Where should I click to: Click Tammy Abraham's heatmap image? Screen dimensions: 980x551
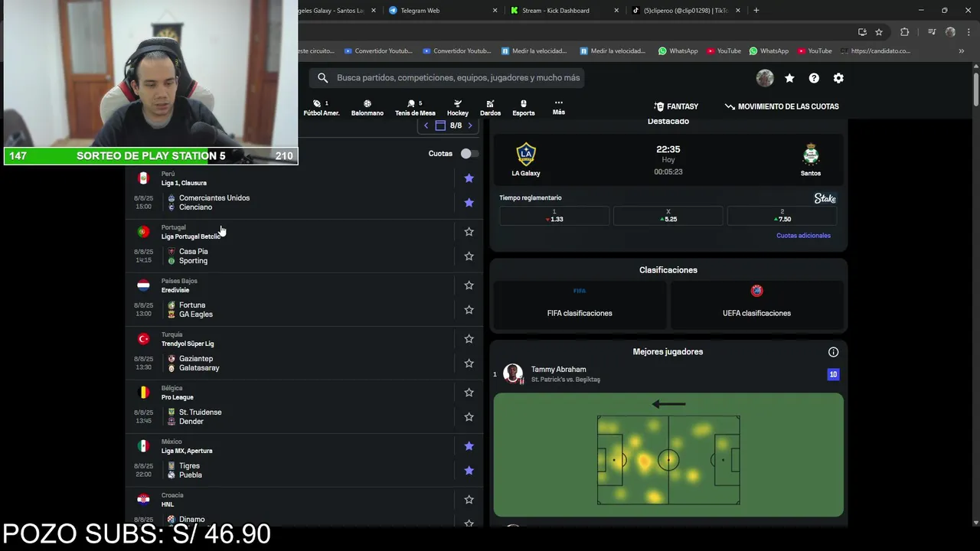pos(668,455)
